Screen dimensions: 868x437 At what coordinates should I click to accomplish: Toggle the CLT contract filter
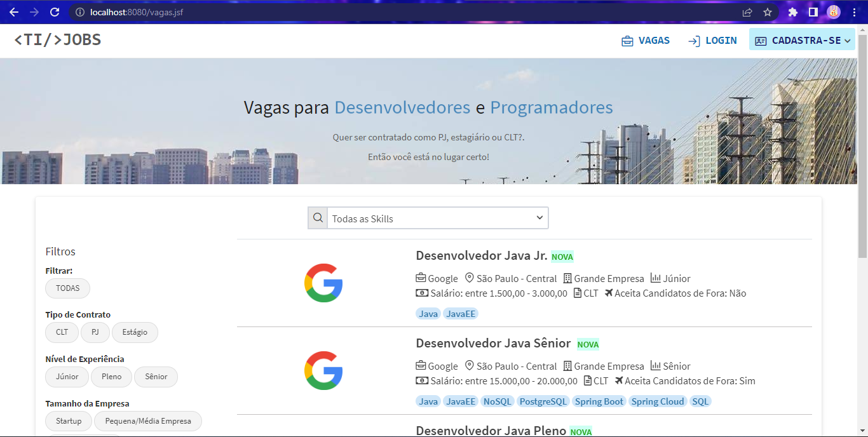point(62,332)
